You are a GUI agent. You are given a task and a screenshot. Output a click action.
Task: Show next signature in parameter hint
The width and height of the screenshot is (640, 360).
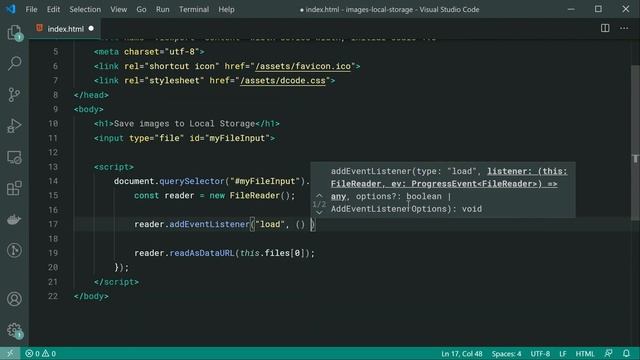319,212
